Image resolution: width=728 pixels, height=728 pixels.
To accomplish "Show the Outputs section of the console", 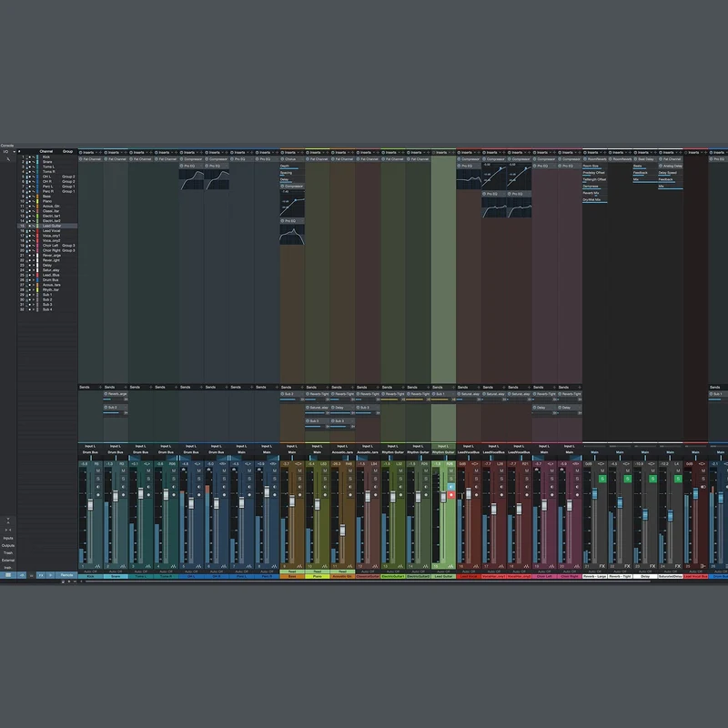I will pos(8,545).
